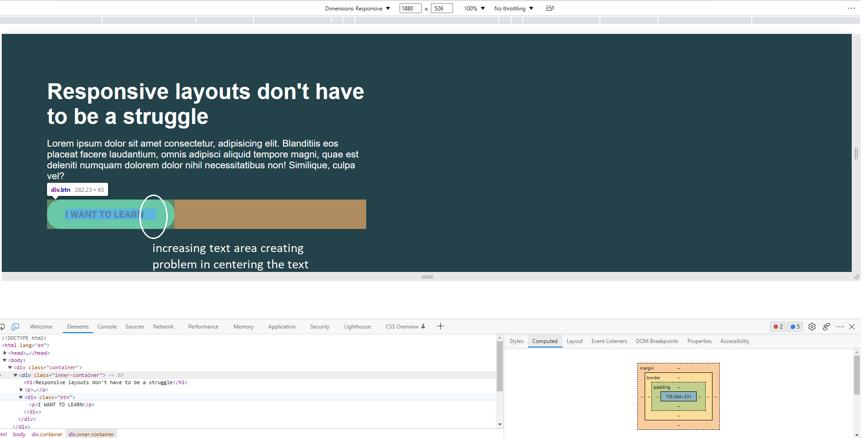
Task: Open the Event Listeners pane
Action: tap(609, 341)
